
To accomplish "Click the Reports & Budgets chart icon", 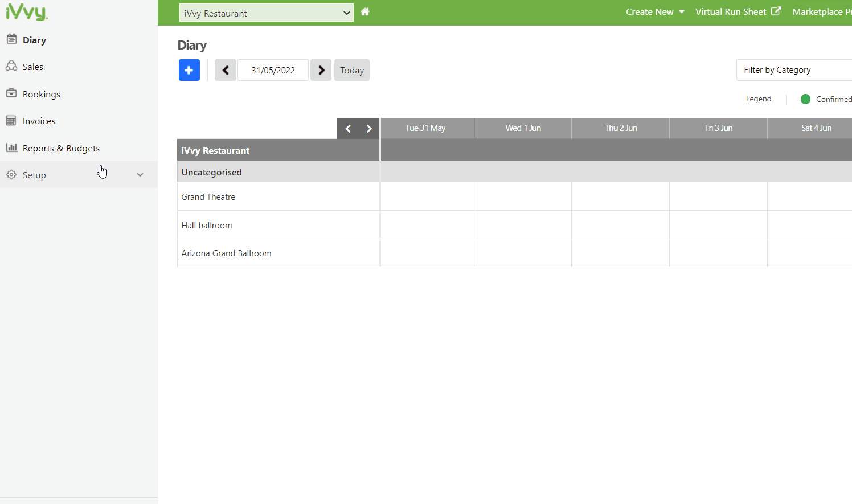I will click(x=11, y=147).
